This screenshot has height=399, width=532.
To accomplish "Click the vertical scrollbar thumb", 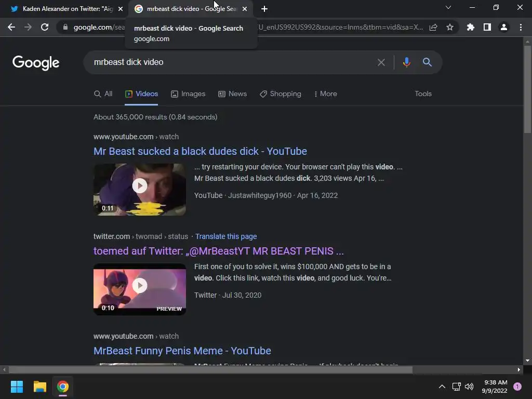I will point(527,89).
